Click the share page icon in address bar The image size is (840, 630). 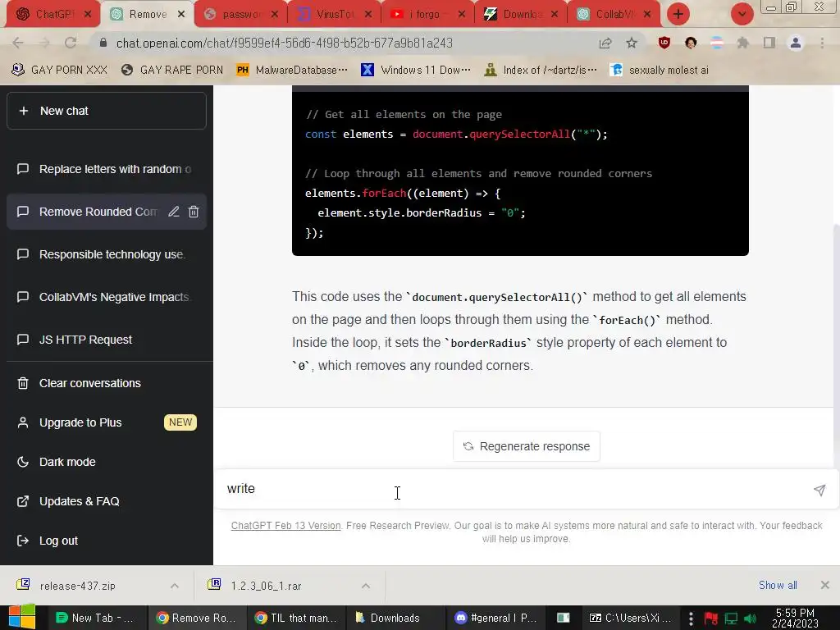click(x=605, y=43)
